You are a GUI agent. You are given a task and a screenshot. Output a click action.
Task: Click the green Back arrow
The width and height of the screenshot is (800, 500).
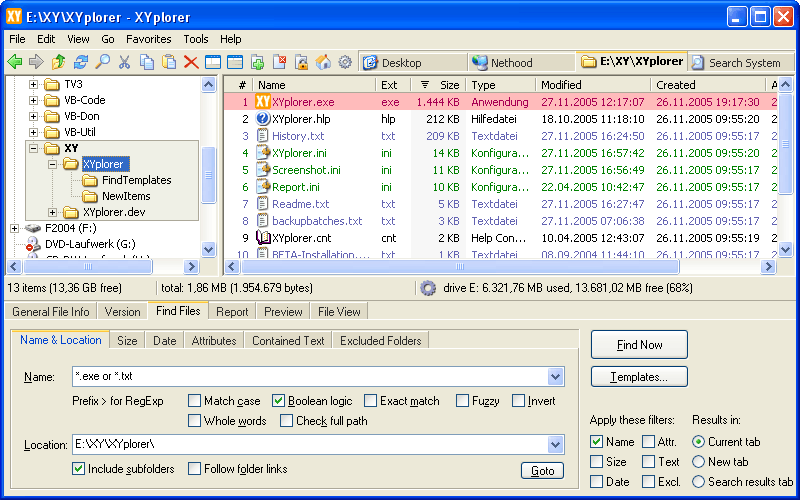[x=15, y=62]
